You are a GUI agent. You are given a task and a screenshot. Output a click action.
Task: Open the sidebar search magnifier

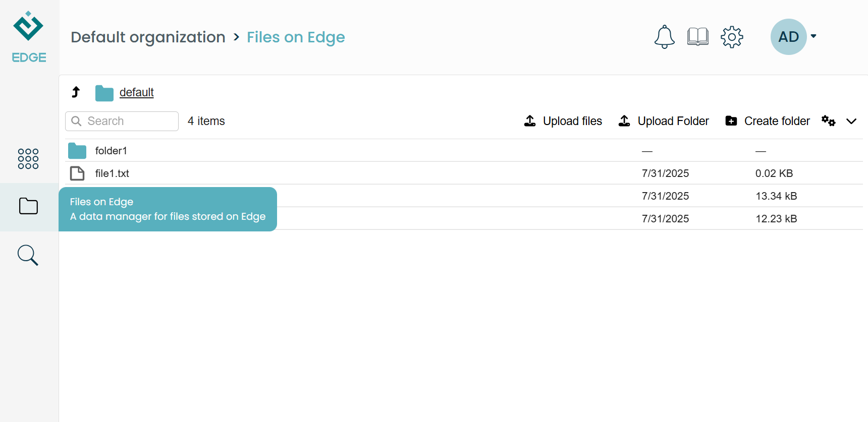[28, 255]
